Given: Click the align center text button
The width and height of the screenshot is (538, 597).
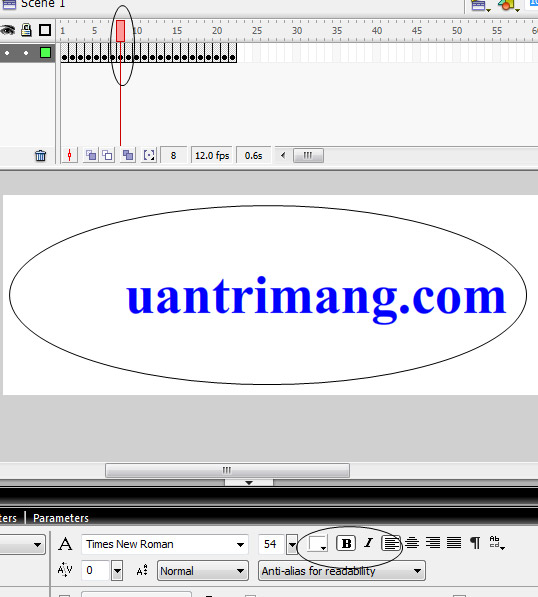Looking at the screenshot, I should [412, 543].
